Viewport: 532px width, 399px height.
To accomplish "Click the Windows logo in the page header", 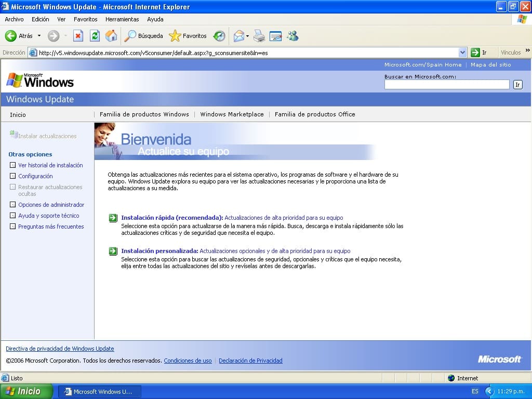I will [x=40, y=81].
